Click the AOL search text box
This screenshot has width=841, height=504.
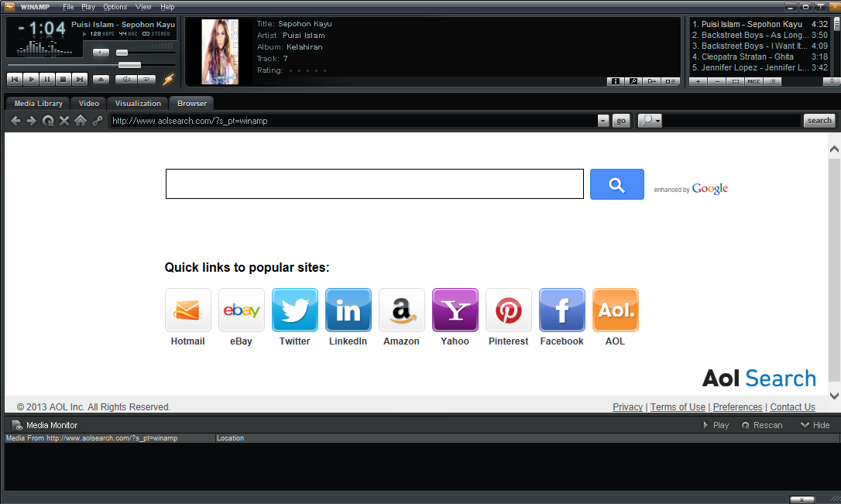tap(374, 184)
